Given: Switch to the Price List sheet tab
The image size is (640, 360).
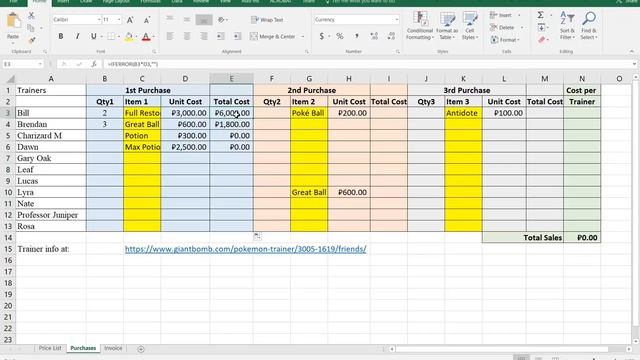Looking at the screenshot, I should pos(50,348).
